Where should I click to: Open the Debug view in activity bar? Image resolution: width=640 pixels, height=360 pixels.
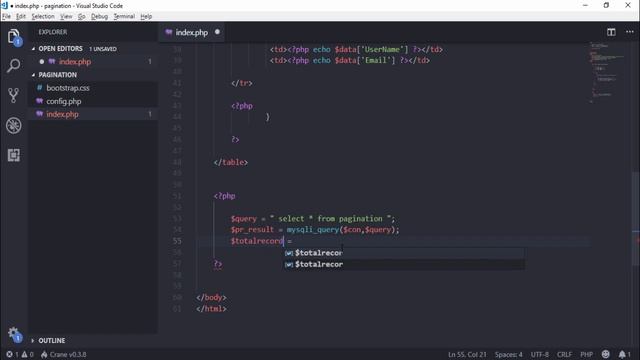(x=14, y=125)
